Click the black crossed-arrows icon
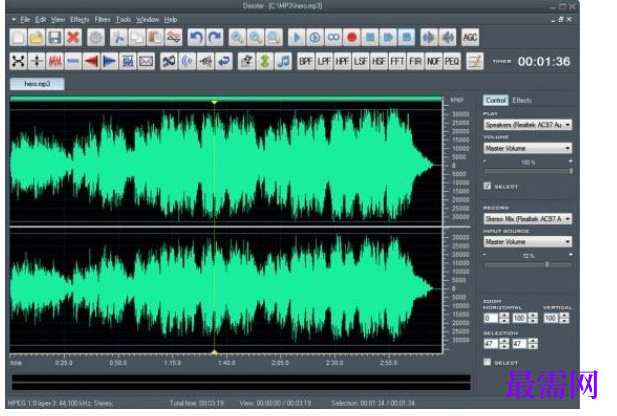The height and width of the screenshot is (416, 617). pos(18,61)
